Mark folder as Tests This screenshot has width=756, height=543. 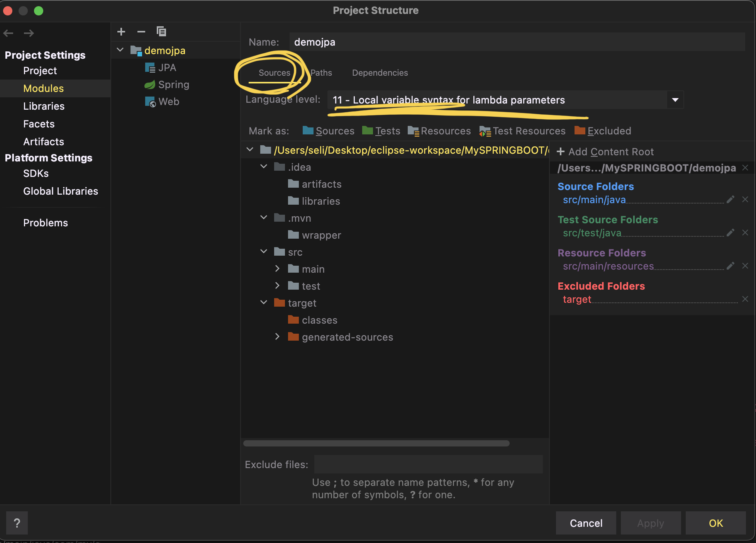click(381, 131)
